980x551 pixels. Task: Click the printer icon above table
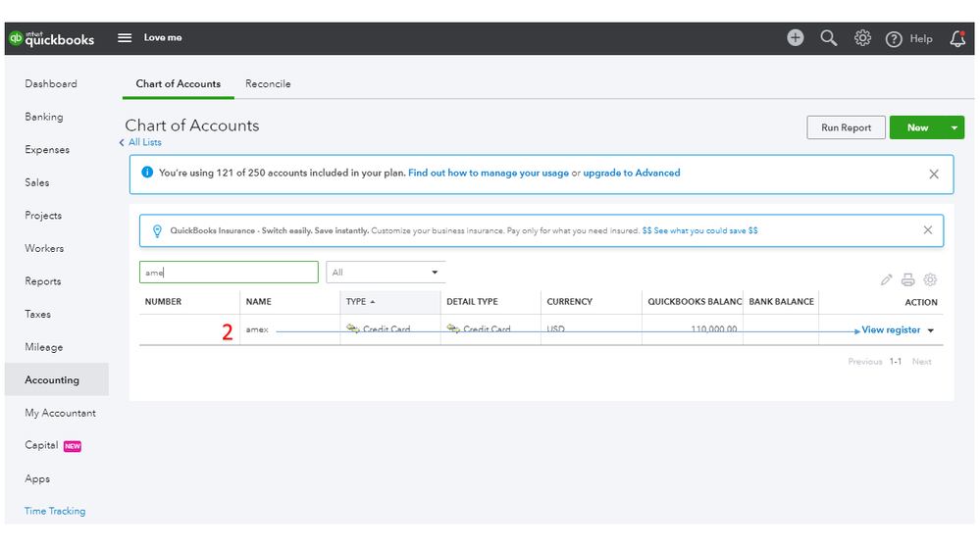(908, 279)
